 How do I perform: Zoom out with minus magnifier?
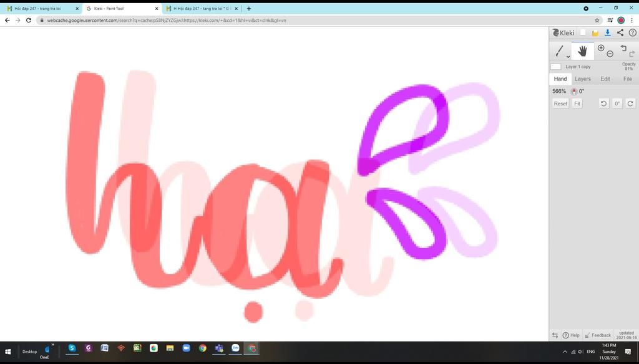(x=610, y=54)
